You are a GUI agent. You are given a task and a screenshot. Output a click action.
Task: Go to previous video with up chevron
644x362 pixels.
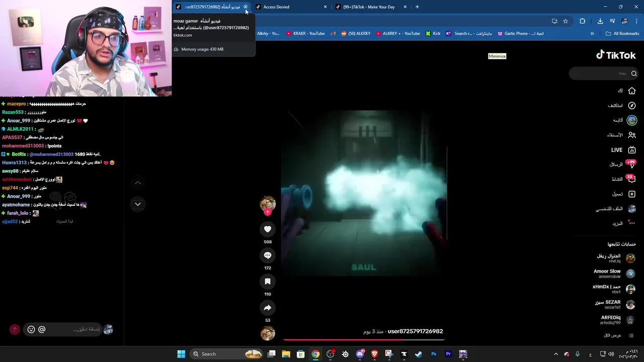click(137, 183)
